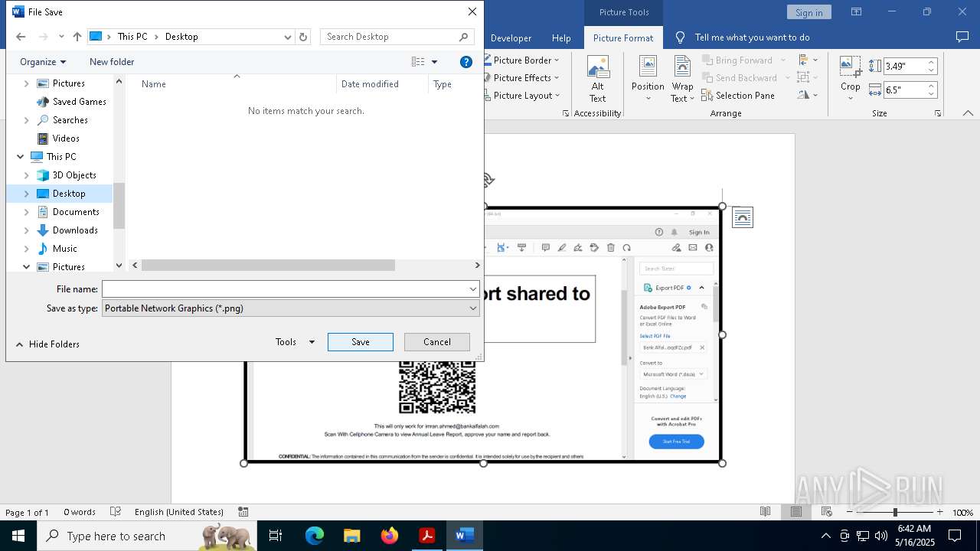Screen dimensions: 980x551
Task: Open the Rotate objects menu
Action: tap(806, 95)
